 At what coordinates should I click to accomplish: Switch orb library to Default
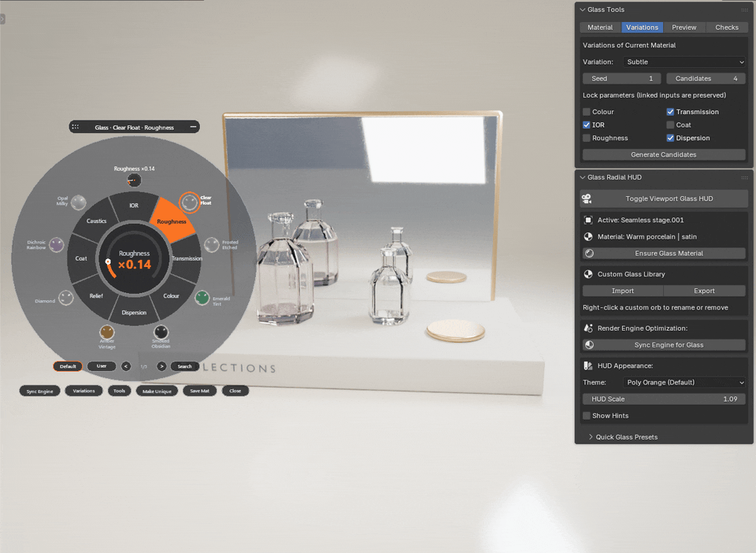pos(68,366)
